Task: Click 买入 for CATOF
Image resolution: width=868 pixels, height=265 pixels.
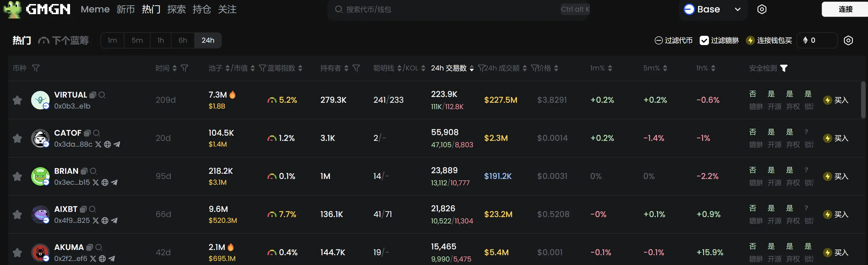Action: click(x=836, y=138)
